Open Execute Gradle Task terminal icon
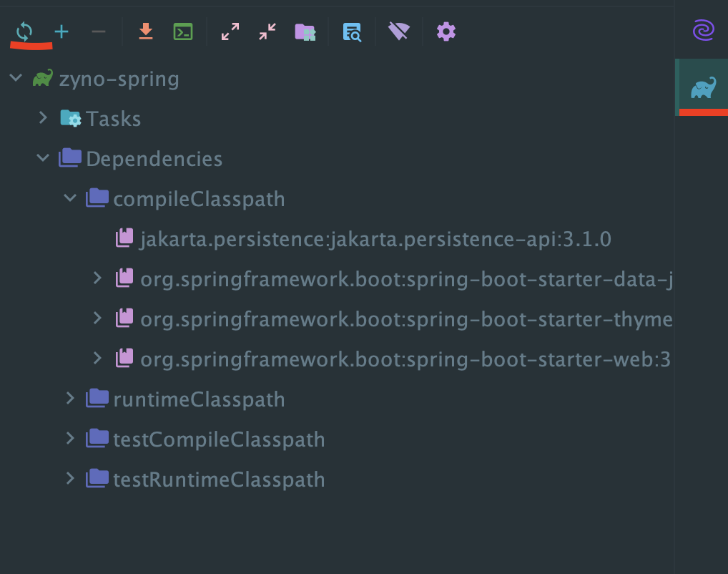This screenshot has height=574, width=728. coord(183,31)
